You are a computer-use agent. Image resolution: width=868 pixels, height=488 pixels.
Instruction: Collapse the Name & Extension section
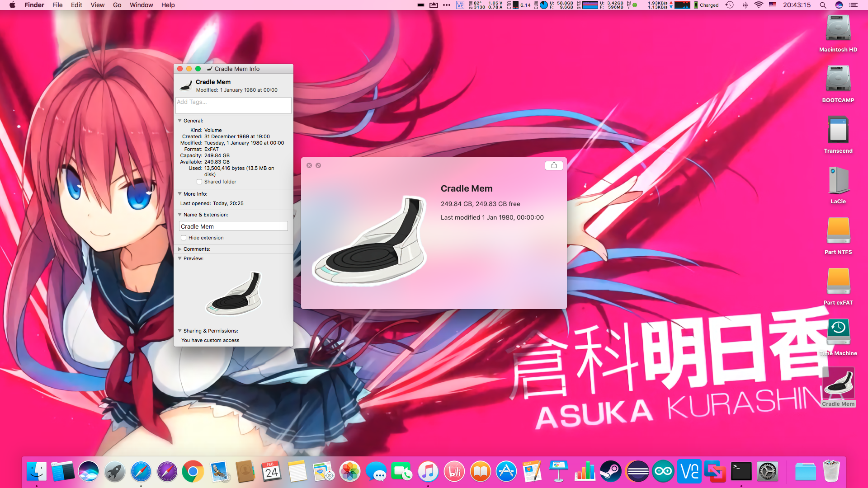(179, 215)
